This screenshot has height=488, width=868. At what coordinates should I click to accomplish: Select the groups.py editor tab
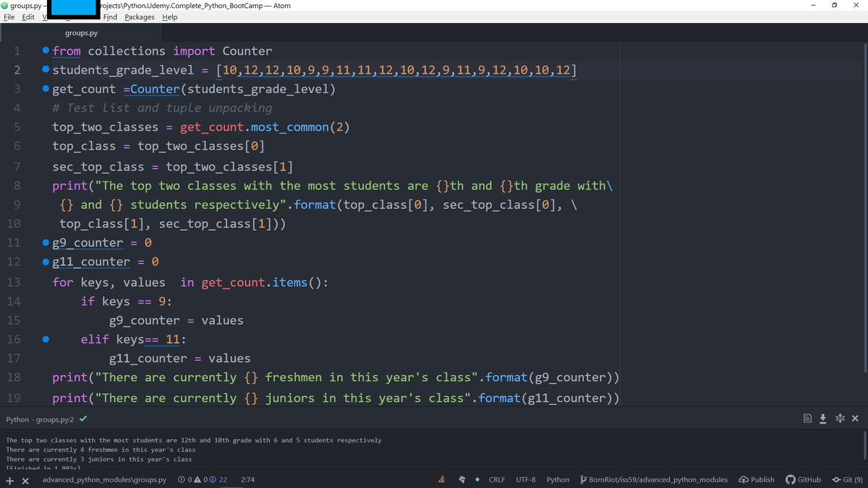(x=81, y=33)
